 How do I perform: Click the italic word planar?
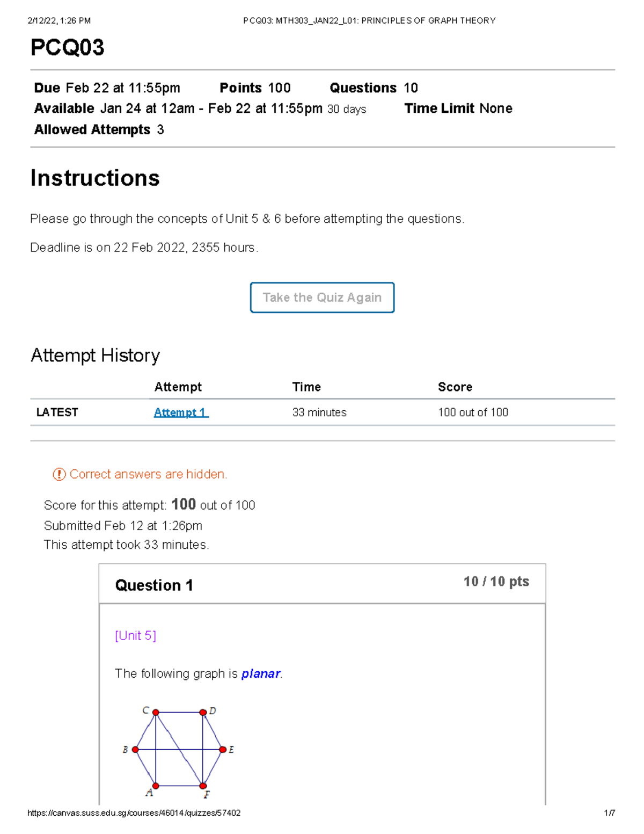(x=260, y=673)
